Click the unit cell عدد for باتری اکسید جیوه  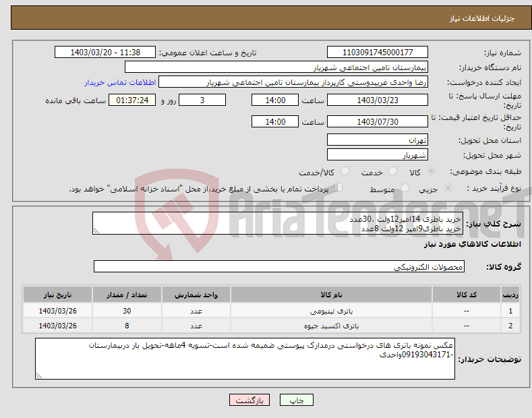click(196, 326)
